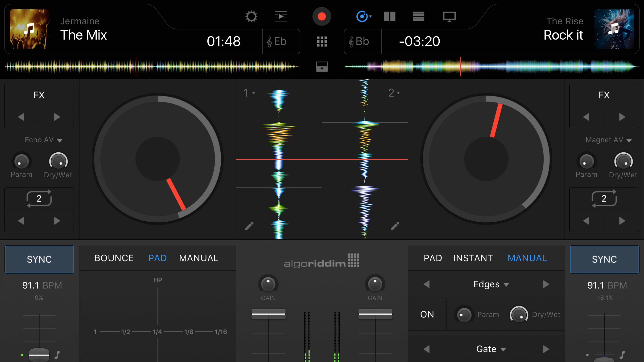This screenshot has height=362, width=644.
Task: Go to next effect after Gate
Action: [546, 349]
